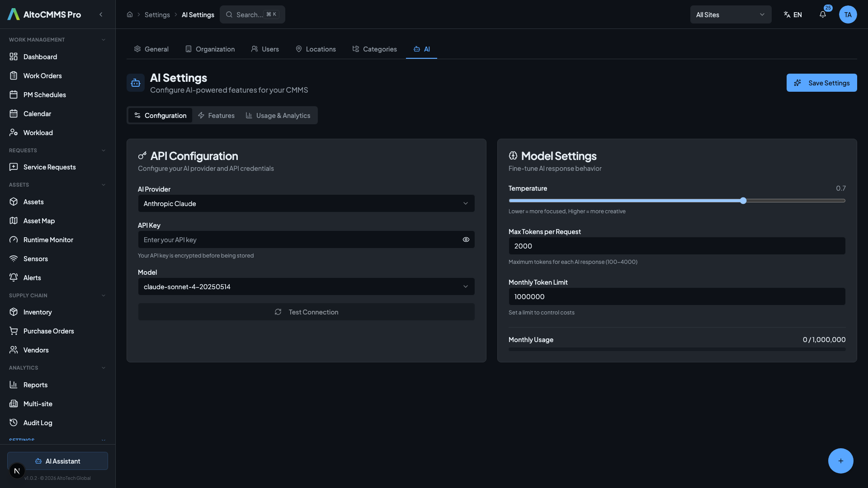The height and width of the screenshot is (488, 868).
Task: Click the language EN translate icon
Action: coord(786,14)
